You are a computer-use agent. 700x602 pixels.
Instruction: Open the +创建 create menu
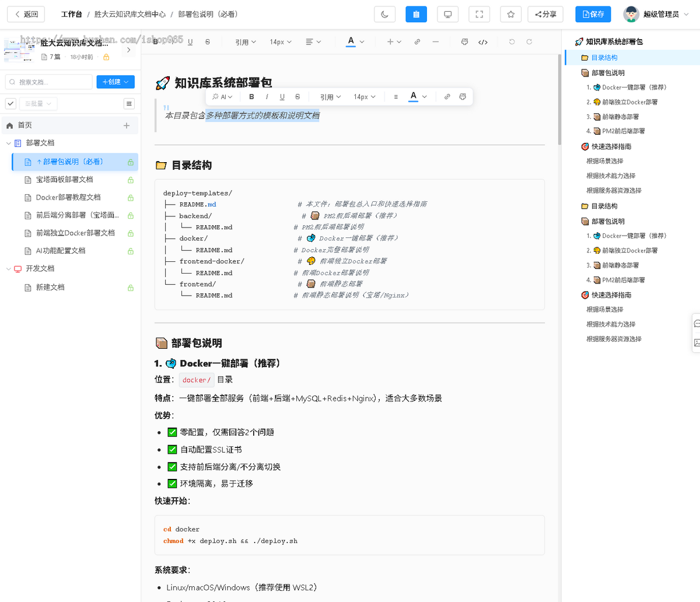point(116,82)
